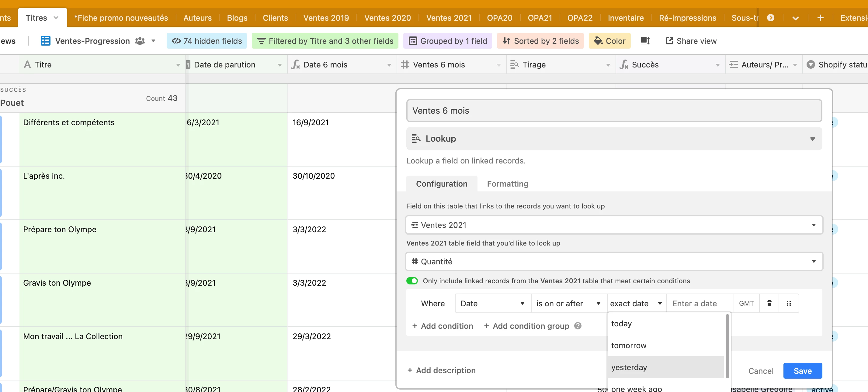Open the Ventes 2021 table tab
The height and width of the screenshot is (392, 868).
click(x=449, y=18)
